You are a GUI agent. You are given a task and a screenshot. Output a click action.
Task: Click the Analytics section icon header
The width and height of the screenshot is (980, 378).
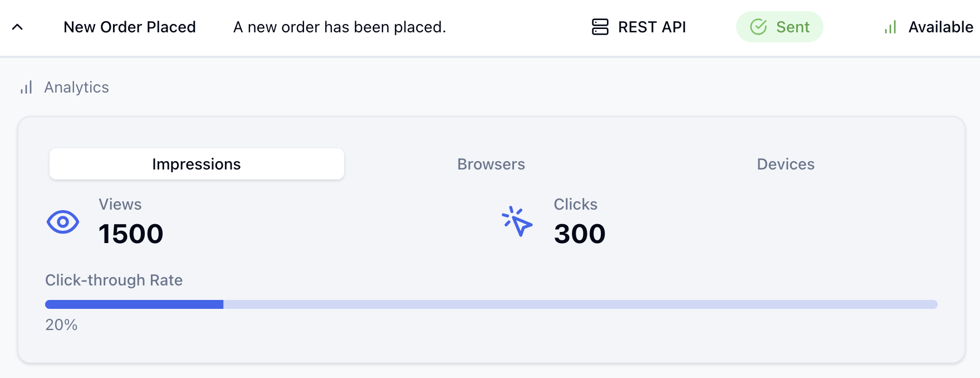click(x=26, y=87)
